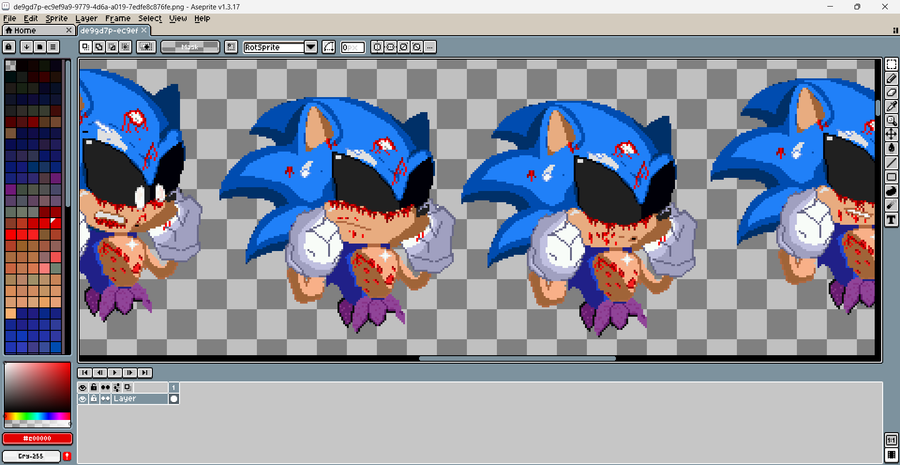This screenshot has width=900, height=465.
Task: Close the de9gd7p-ec9ef sprite tab
Action: pos(144,30)
